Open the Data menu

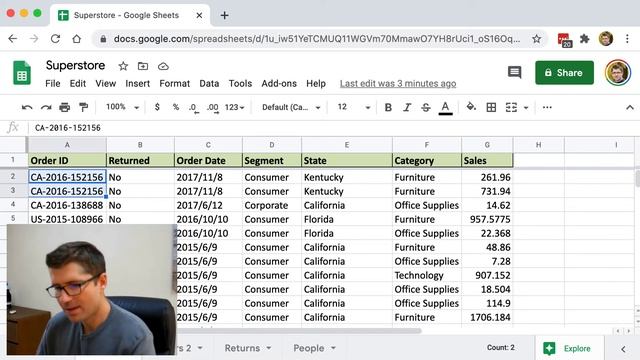(209, 84)
